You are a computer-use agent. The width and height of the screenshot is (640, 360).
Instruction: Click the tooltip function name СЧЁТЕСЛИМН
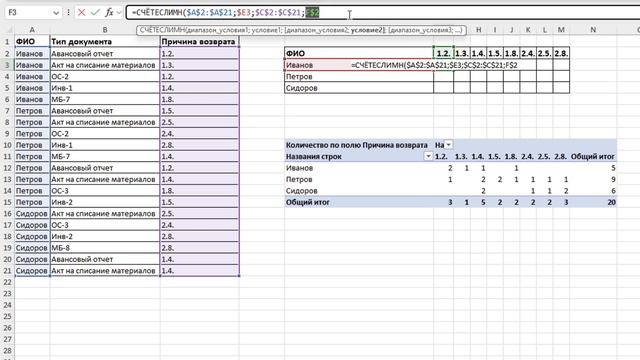click(x=162, y=30)
